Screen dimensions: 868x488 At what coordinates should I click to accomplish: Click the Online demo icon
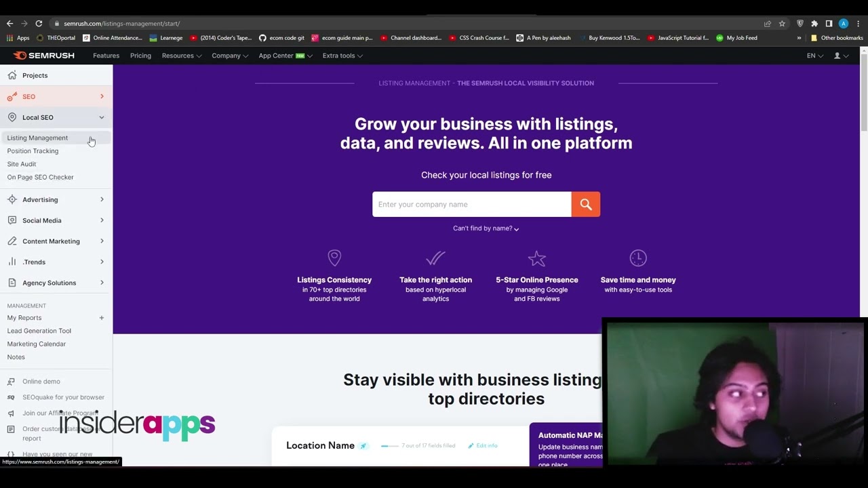pos(11,382)
